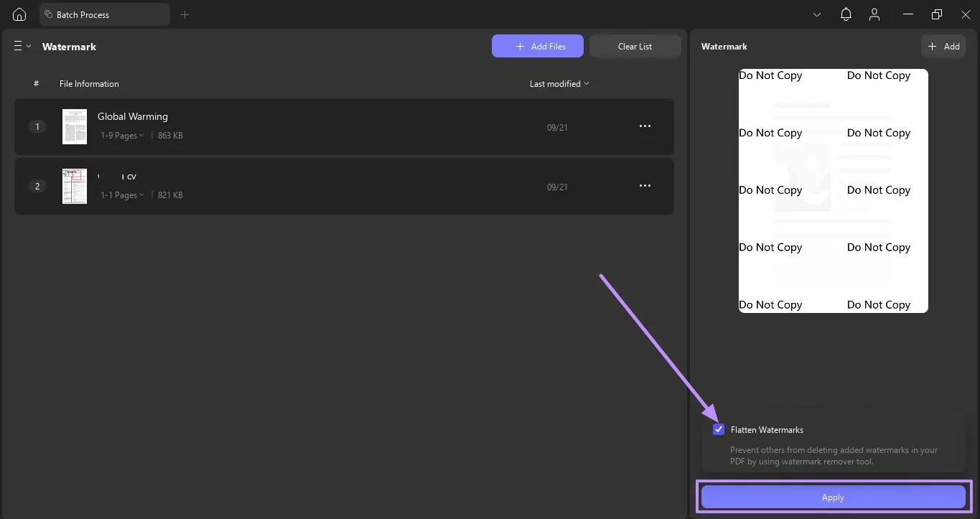Open the user account profile icon
980x519 pixels.
874,14
